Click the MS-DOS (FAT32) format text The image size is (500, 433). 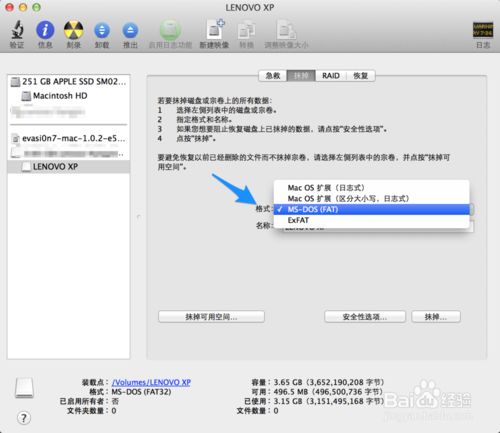141,392
